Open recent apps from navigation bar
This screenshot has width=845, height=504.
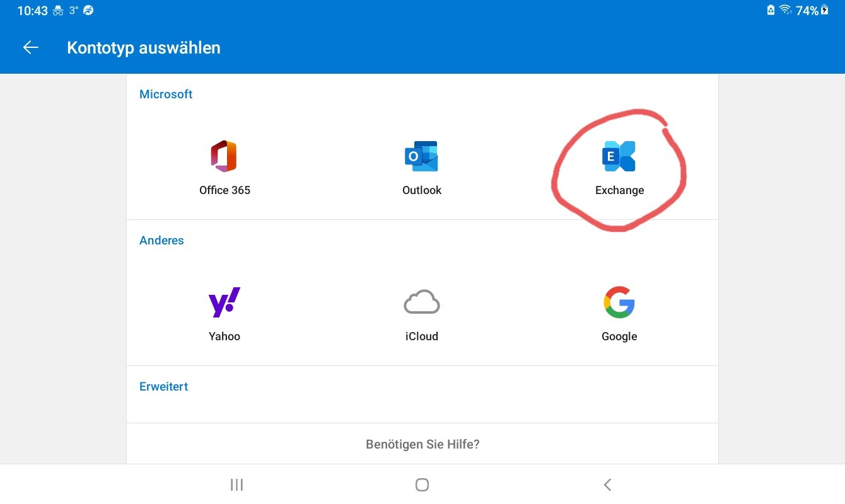[x=236, y=484]
